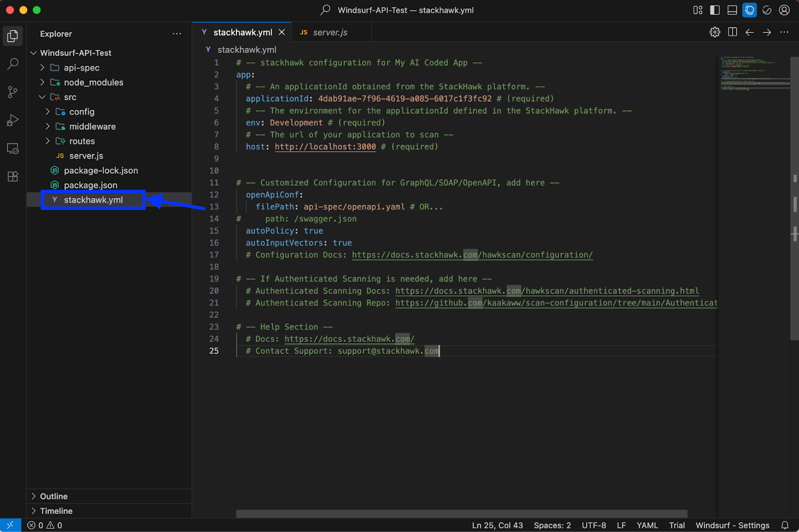Viewport: 799px width, 532px height.
Task: Close the stackhawk.yml editor tab
Action: click(282, 32)
